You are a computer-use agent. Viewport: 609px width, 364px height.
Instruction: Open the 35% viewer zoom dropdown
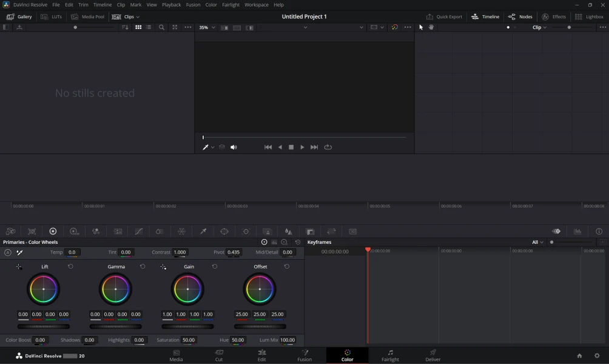pos(207,27)
